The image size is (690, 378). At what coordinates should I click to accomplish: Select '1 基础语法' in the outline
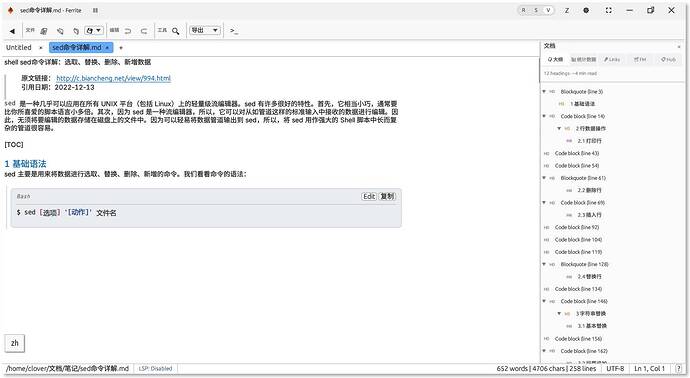tap(583, 104)
